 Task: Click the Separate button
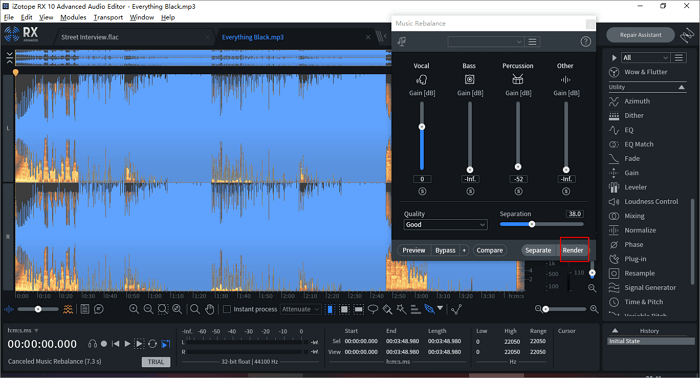pyautogui.click(x=538, y=250)
